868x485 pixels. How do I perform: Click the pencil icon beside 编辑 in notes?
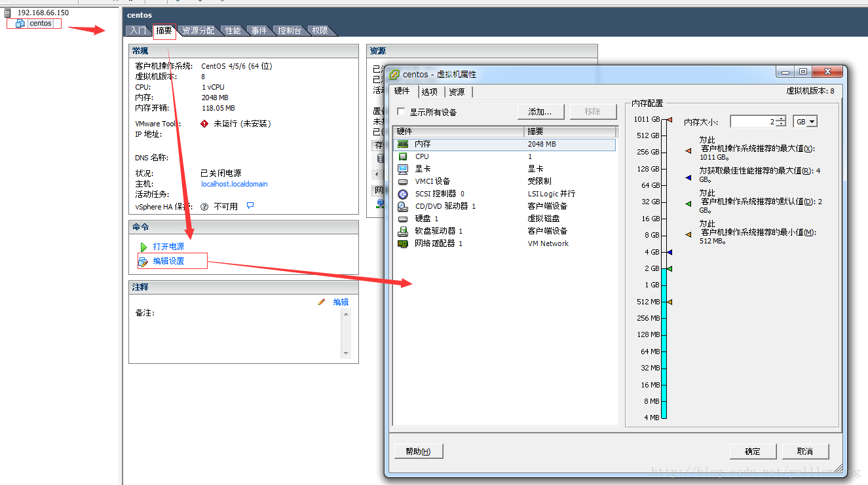pyautogui.click(x=322, y=302)
